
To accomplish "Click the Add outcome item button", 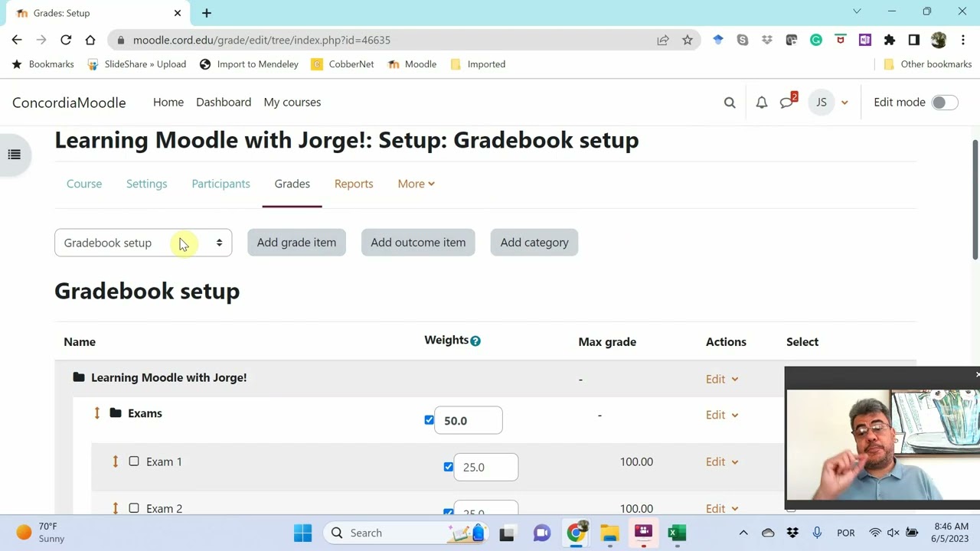I will pos(418,243).
